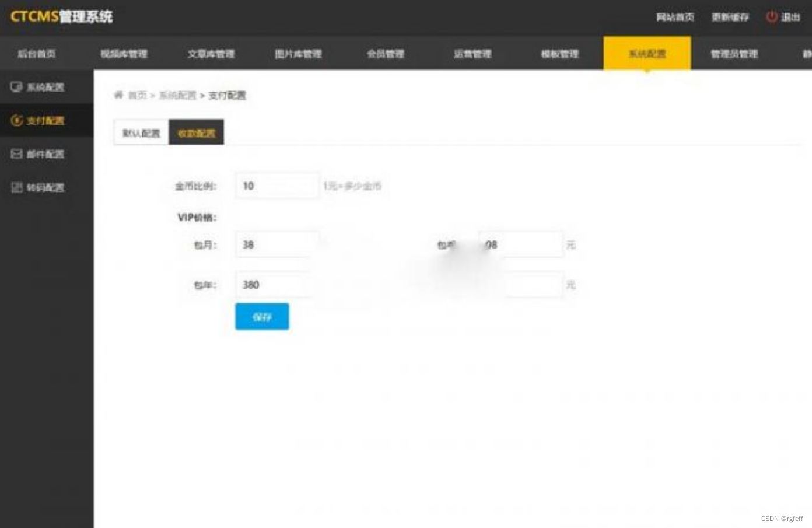Click the 系统配置 sidebar icon
The image size is (812, 528).
pyautogui.click(x=16, y=87)
